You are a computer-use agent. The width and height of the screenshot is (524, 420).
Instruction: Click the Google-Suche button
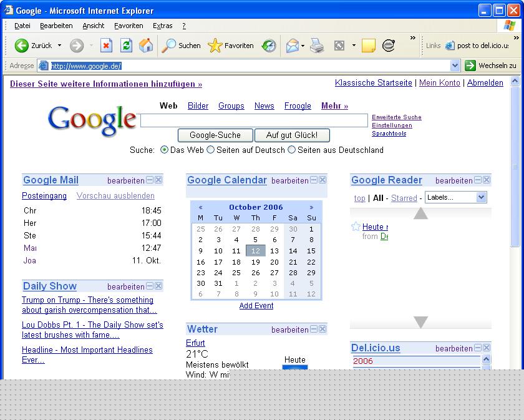pos(215,135)
